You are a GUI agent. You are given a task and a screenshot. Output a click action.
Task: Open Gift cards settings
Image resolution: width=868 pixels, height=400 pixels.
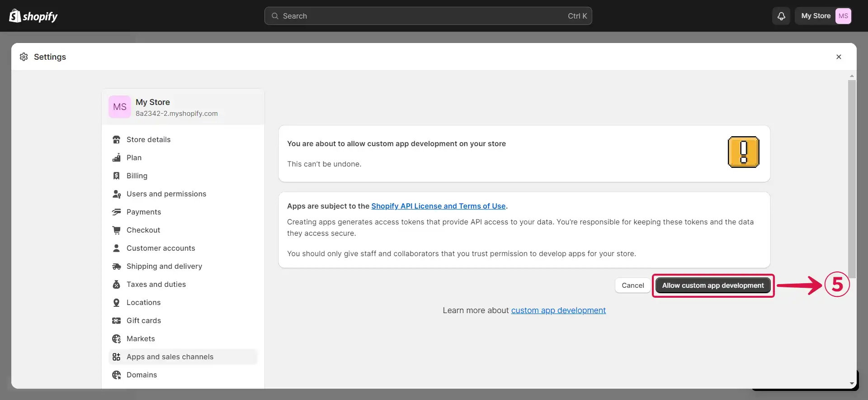(x=183, y=320)
